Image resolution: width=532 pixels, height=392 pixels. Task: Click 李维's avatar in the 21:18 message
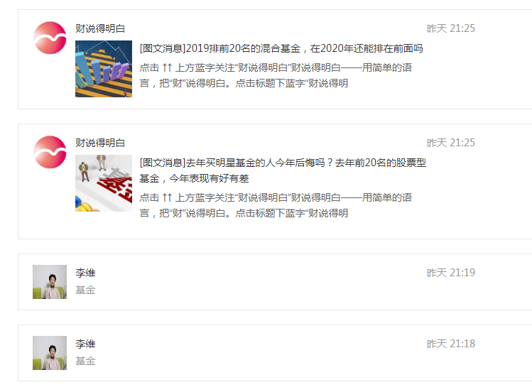pos(50,353)
